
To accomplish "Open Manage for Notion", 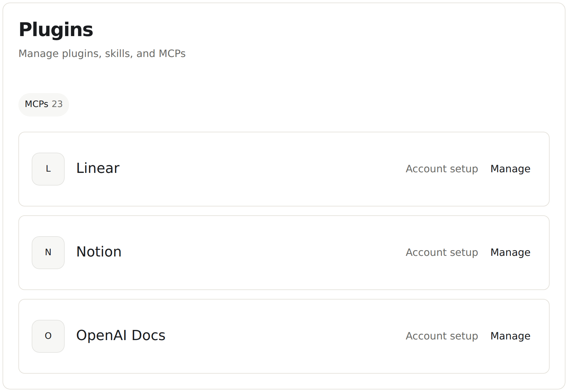I will point(510,252).
